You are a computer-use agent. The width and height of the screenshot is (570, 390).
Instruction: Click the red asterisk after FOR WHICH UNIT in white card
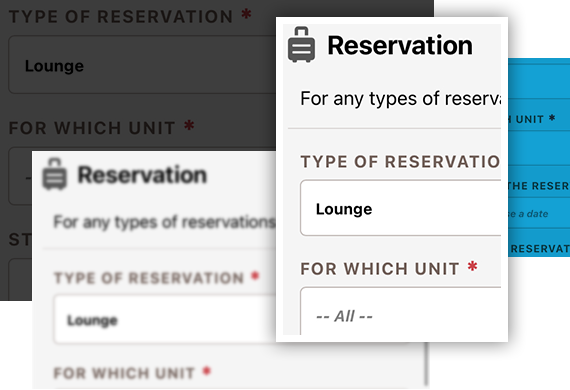pyautogui.click(x=472, y=267)
